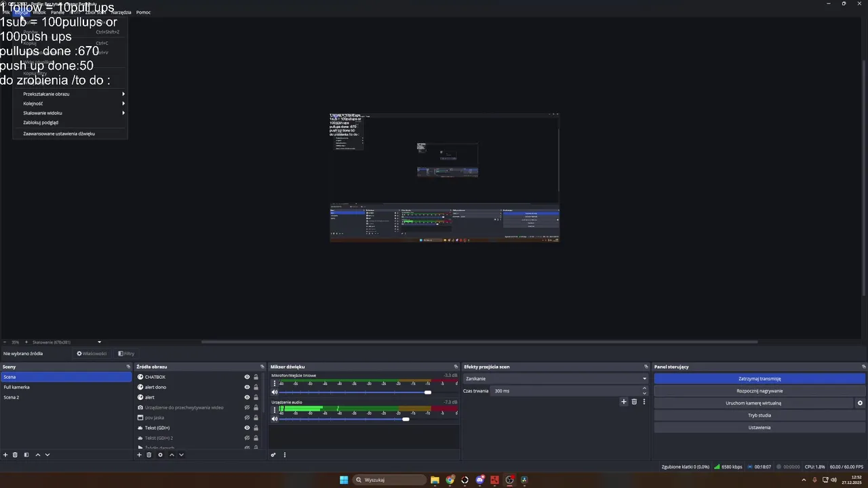
Task: Open Właściwości of selected source
Action: [92, 353]
